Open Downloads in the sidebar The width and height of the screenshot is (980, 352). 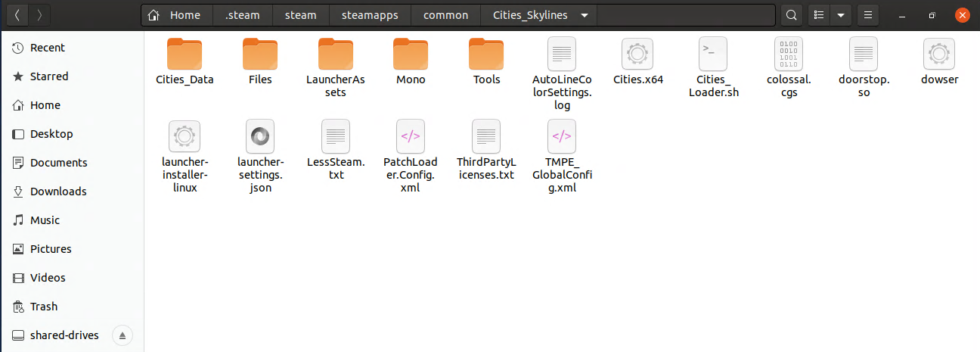pos(72,192)
